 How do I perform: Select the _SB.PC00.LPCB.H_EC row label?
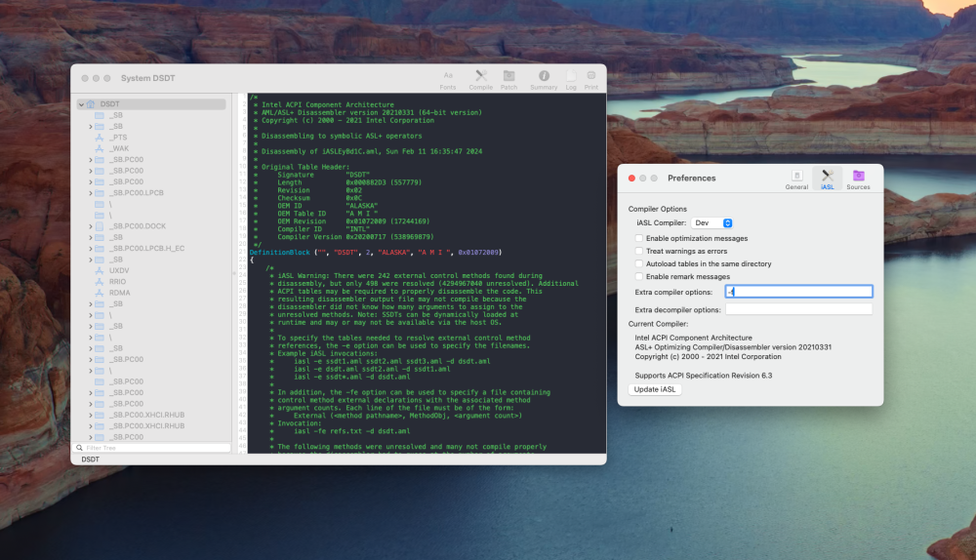147,248
